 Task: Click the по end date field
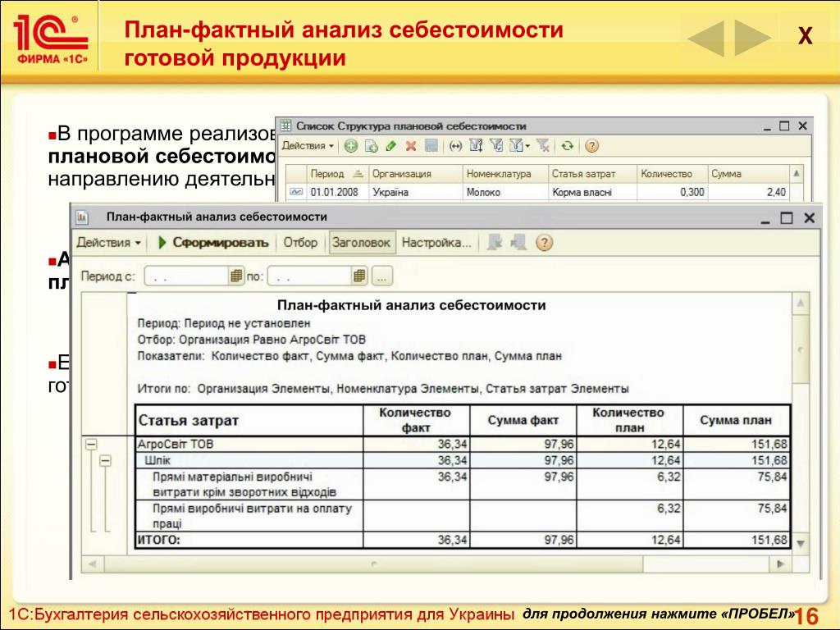coord(309,276)
